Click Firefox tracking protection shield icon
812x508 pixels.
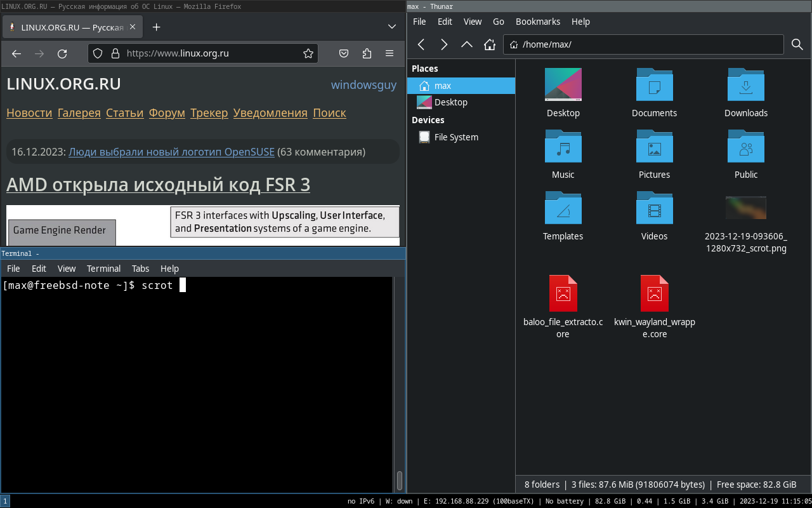(98, 54)
